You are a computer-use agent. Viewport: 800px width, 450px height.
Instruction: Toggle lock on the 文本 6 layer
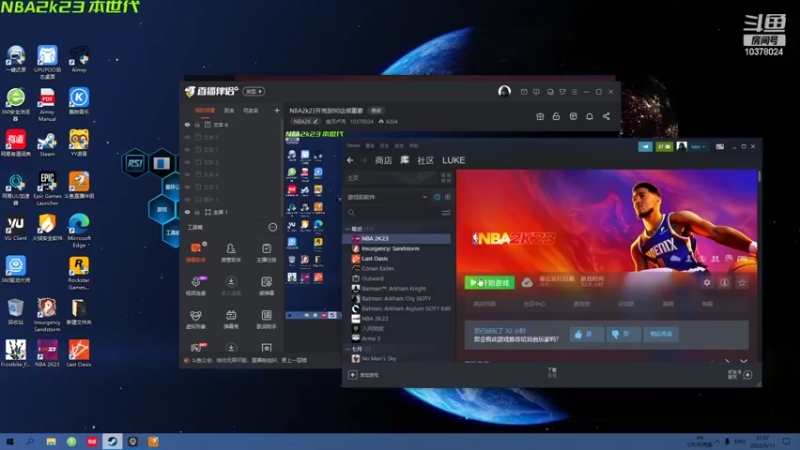[197, 125]
